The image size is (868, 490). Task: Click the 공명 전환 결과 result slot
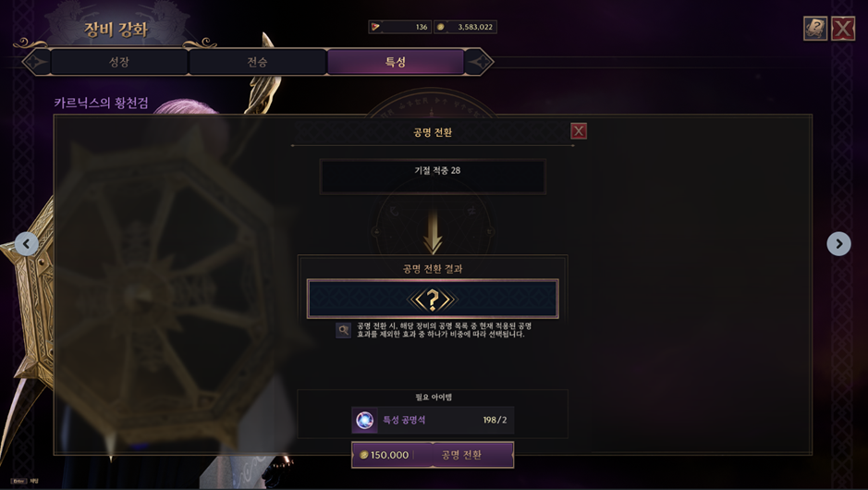[433, 299]
